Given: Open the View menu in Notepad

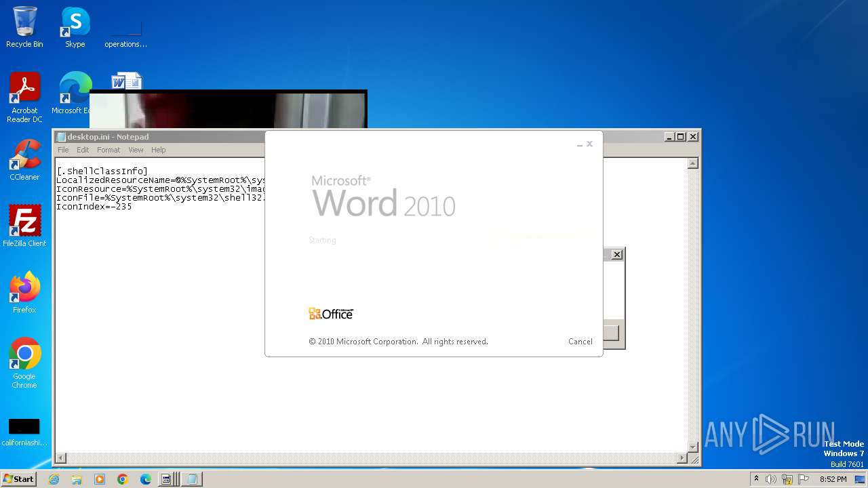Looking at the screenshot, I should [136, 150].
